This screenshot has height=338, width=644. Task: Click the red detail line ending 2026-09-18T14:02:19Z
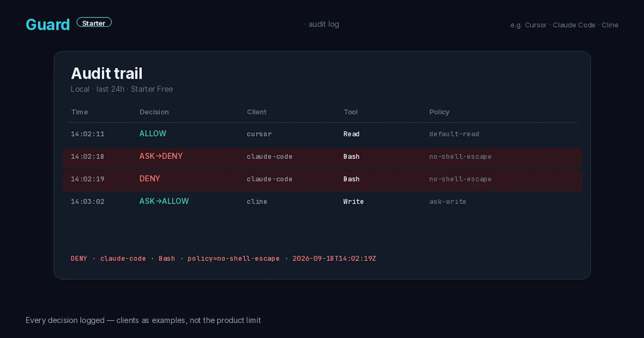[x=223, y=258]
